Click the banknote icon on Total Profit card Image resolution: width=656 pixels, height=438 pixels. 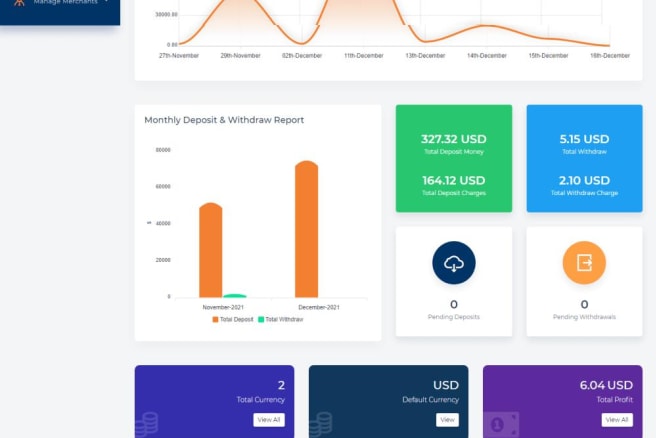[x=501, y=425]
